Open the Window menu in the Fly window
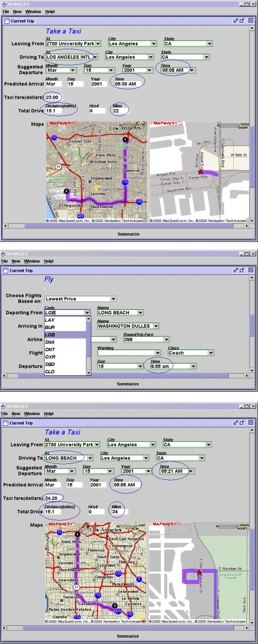 click(32, 261)
